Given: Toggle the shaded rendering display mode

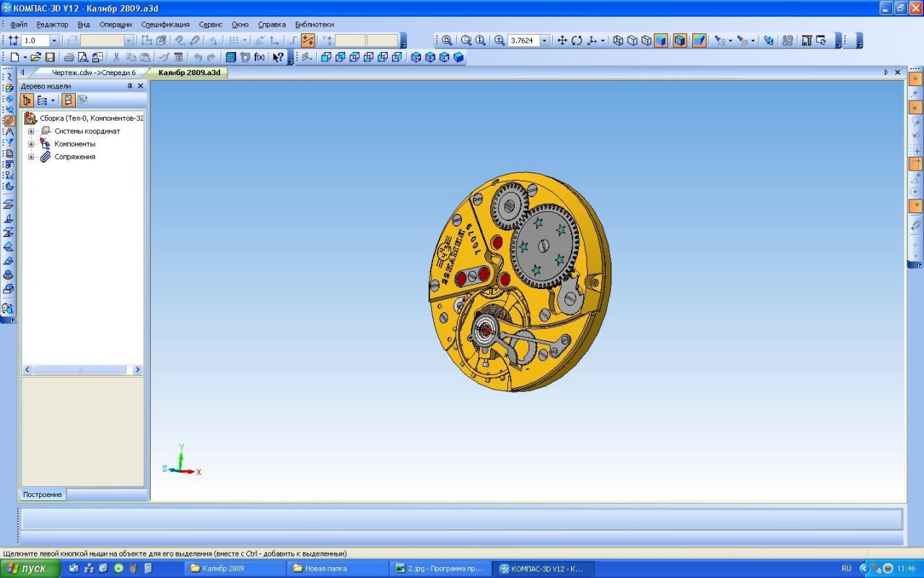Looking at the screenshot, I should coord(661,40).
